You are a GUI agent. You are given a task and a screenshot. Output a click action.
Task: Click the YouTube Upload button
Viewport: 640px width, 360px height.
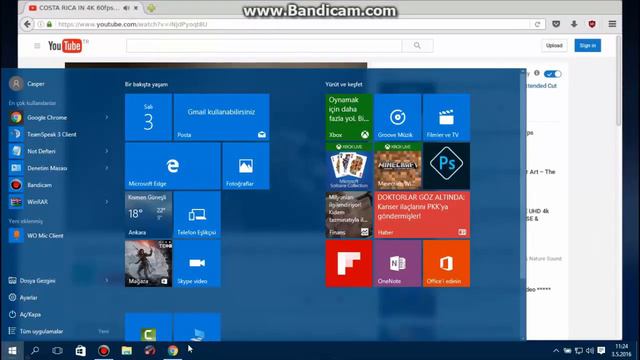point(554,45)
